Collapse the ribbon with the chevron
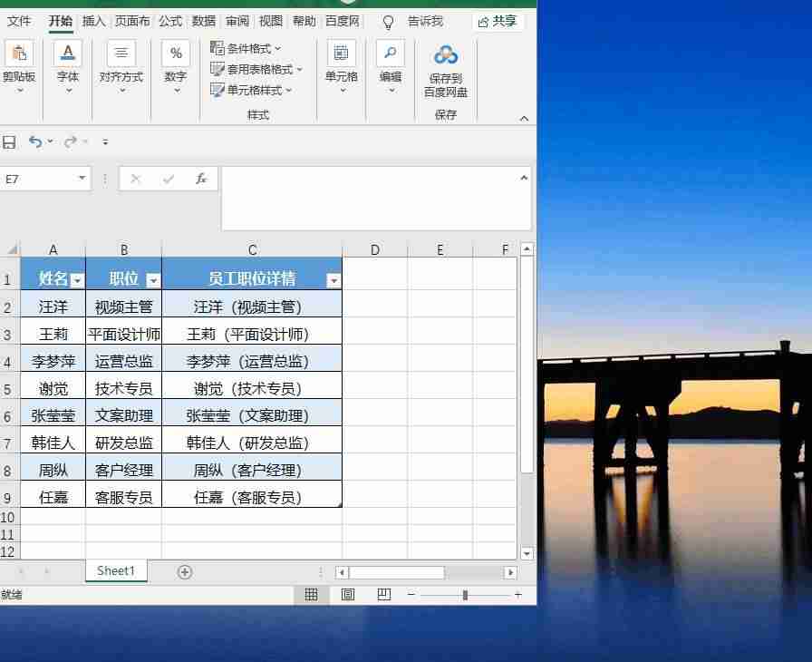The width and height of the screenshot is (812, 662). 524,119
